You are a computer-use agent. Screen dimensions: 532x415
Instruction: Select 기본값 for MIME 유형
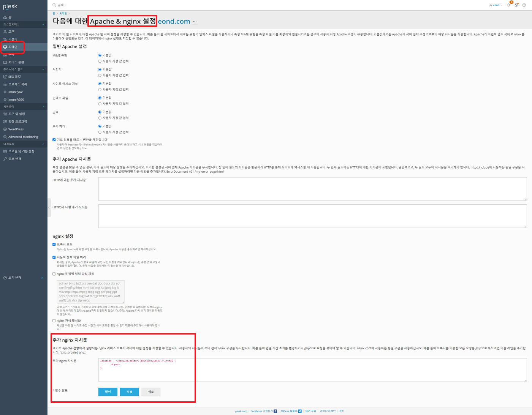coord(100,55)
